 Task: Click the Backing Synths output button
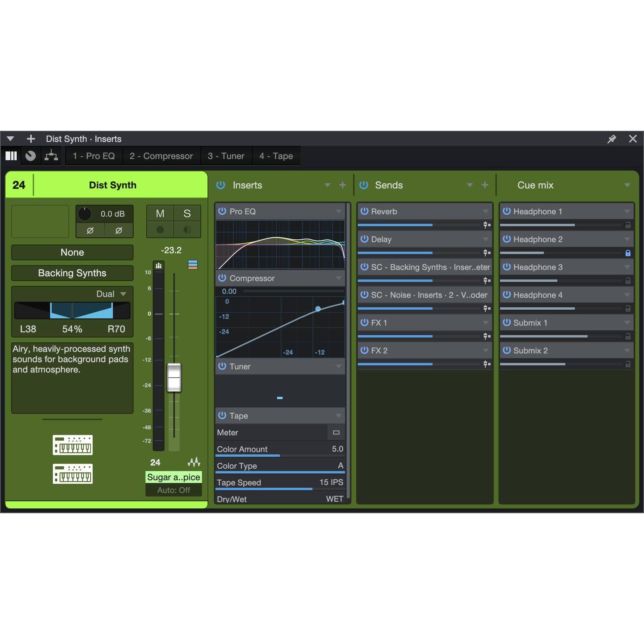click(72, 273)
